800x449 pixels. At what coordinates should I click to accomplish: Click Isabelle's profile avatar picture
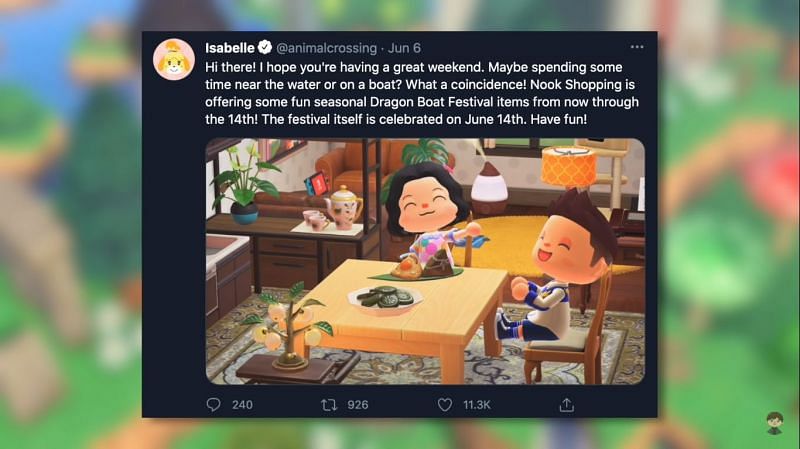point(174,59)
